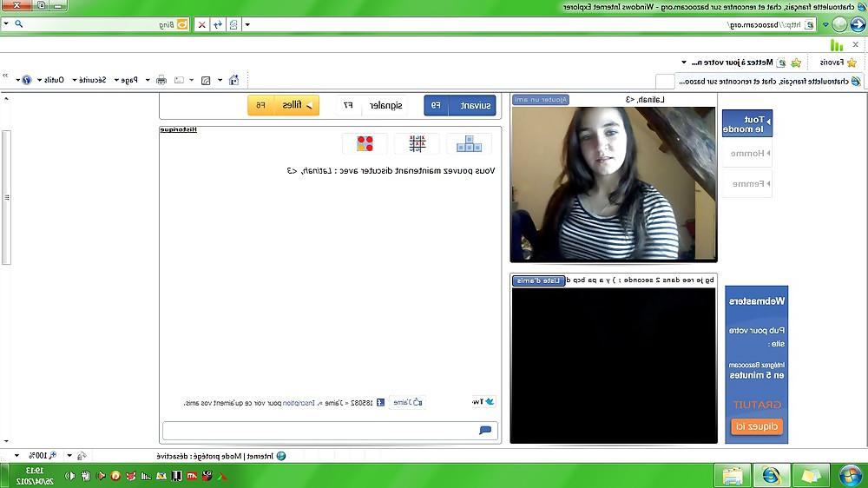Click the refresh page icon
The width and height of the screenshot is (868, 488).
(218, 24)
